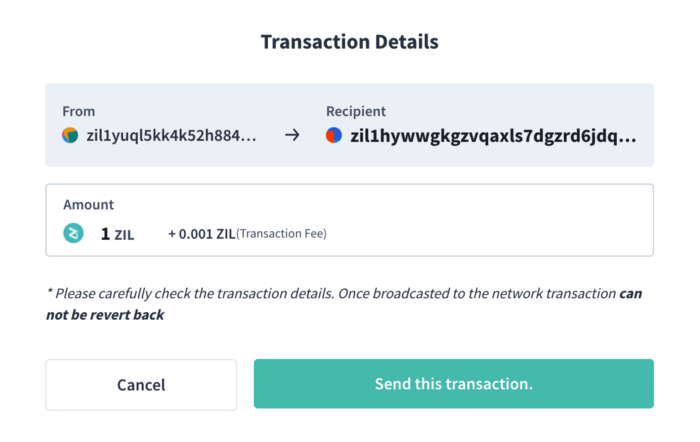This screenshot has width=700, height=442.
Task: Click the recipient red-blue identicon avatar
Action: [x=334, y=135]
